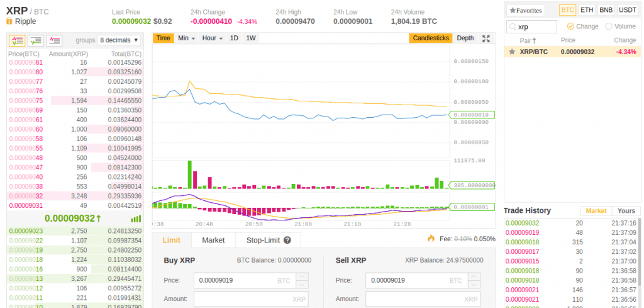Viewport: 644px width, 308px height.
Task: Click the Change column header in pairs list
Action: click(x=625, y=40)
